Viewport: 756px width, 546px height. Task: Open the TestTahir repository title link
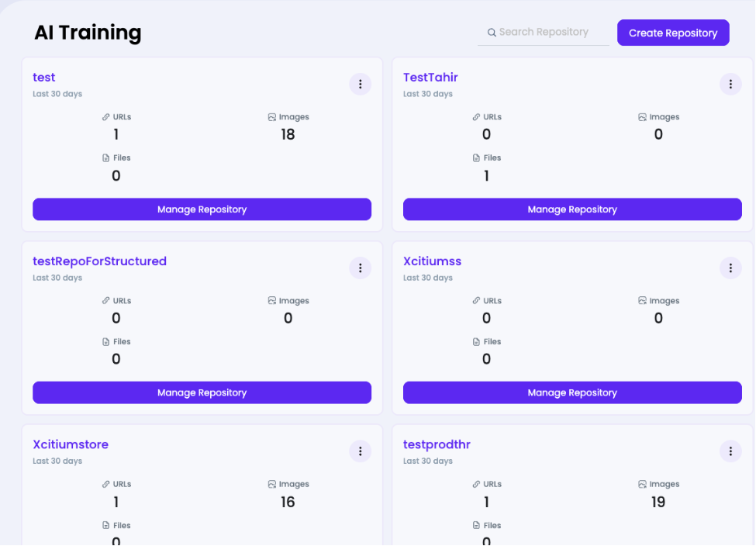click(x=430, y=78)
